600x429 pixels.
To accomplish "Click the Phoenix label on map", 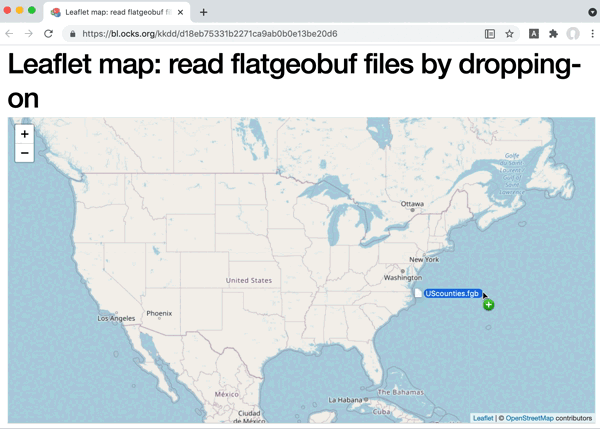I will 159,313.
